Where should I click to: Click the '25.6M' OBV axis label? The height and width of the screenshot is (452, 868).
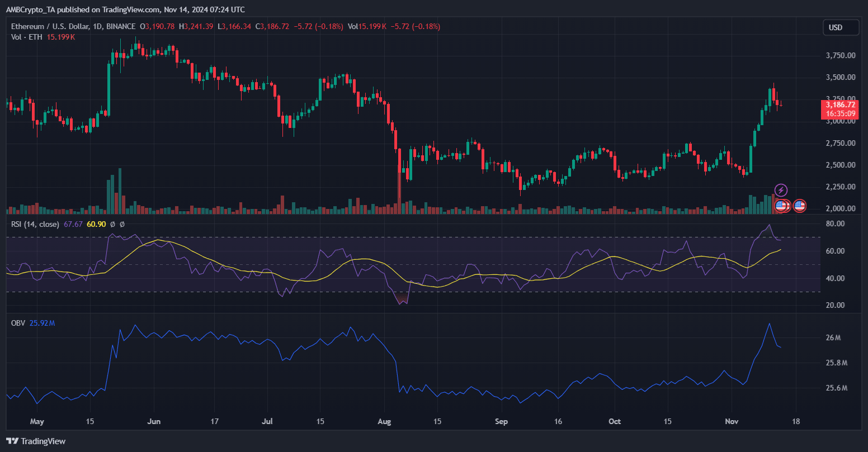tap(836, 388)
